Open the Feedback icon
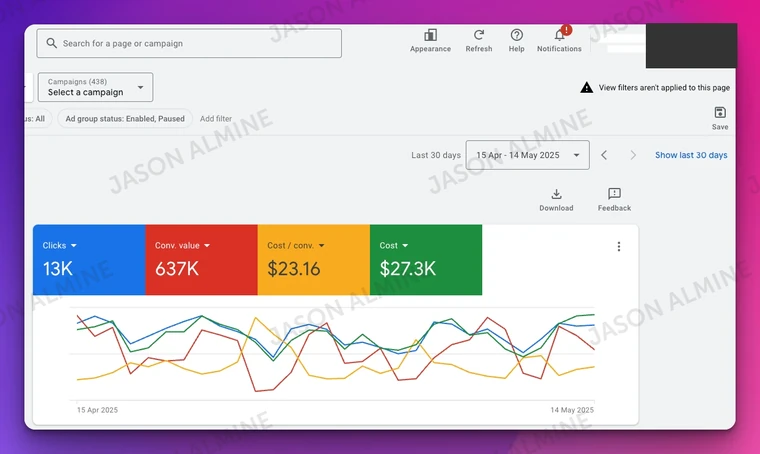Viewport: 760px width, 454px height. pos(614,194)
